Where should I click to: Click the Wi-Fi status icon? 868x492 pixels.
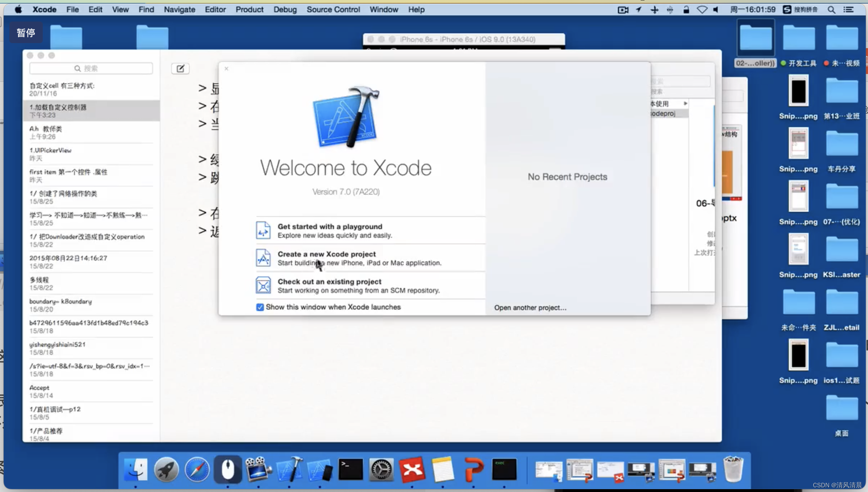tap(702, 10)
